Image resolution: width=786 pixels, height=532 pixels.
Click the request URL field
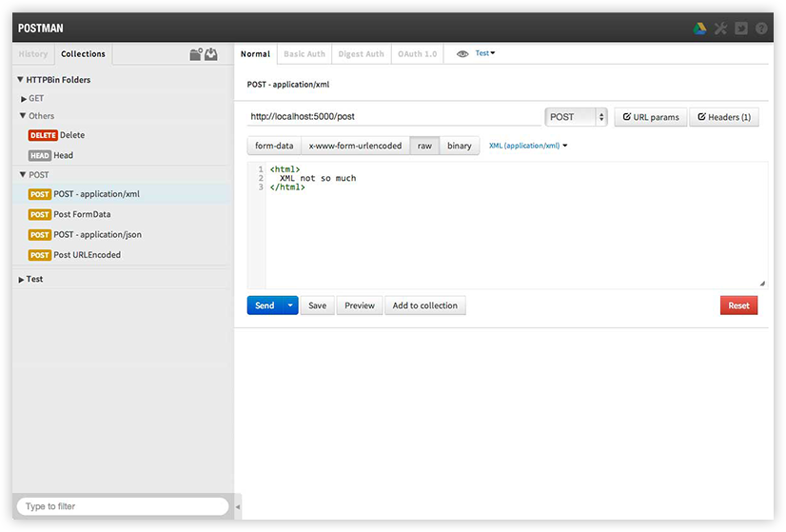395,117
